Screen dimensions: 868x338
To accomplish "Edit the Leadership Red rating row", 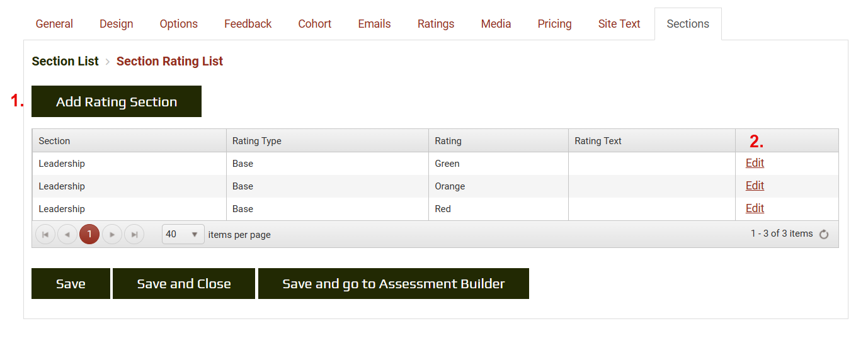I will tap(755, 208).
